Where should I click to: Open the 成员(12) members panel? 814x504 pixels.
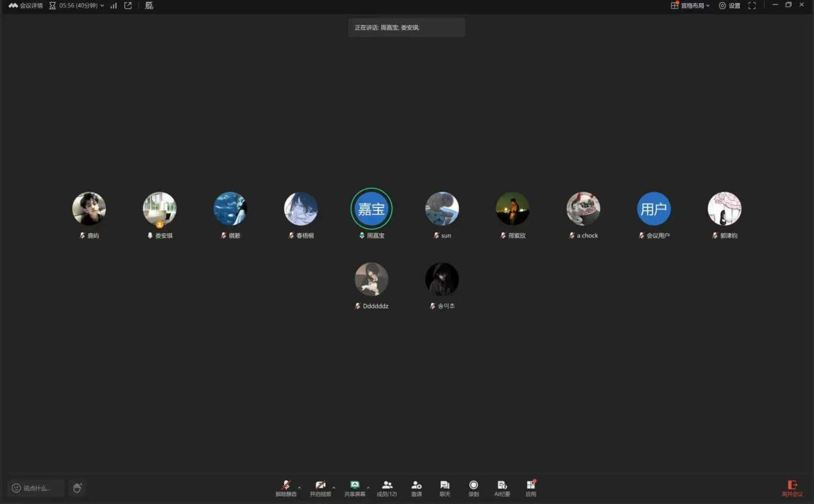click(387, 487)
